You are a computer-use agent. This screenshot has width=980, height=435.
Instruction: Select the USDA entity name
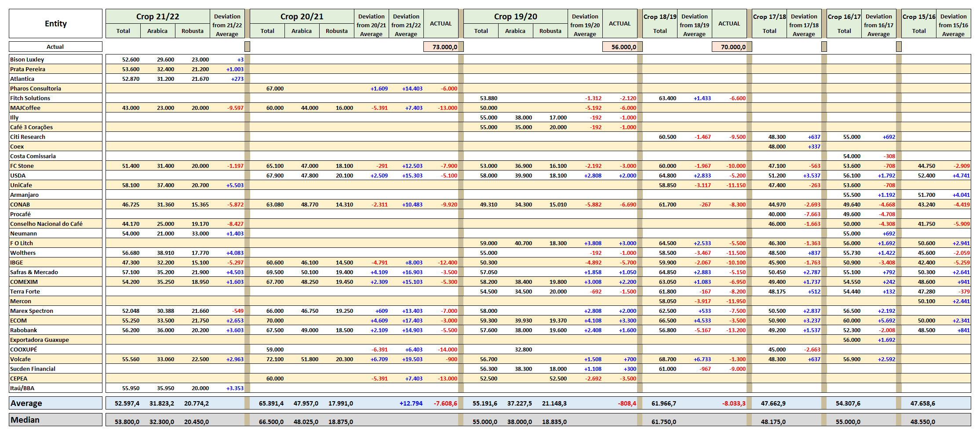tap(18, 175)
